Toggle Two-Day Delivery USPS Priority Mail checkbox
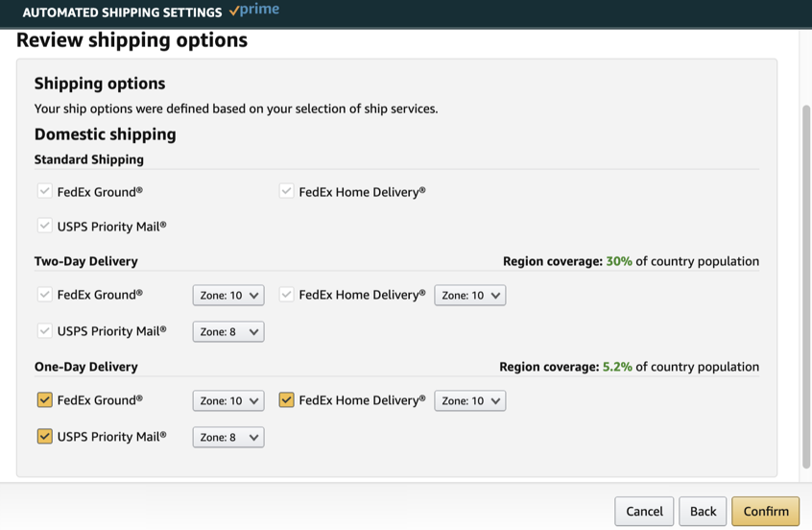Viewport: 812px width, 530px height. point(45,330)
